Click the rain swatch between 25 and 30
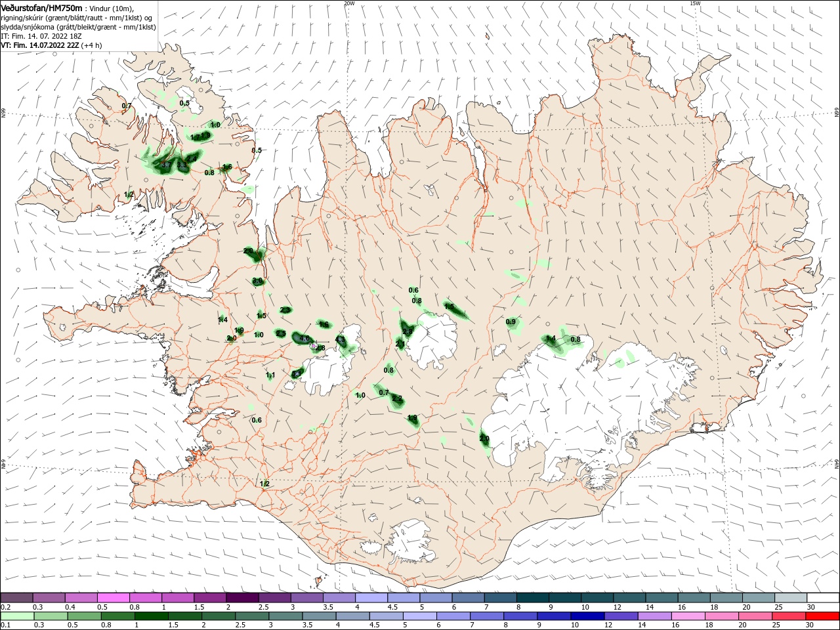Screen dimensions: 840x630 point(790,616)
